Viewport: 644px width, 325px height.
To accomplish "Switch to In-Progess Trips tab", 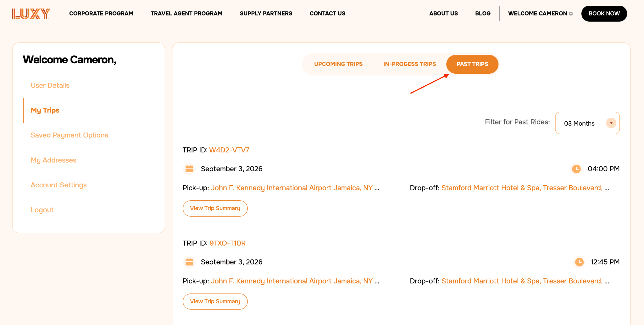I will (409, 64).
